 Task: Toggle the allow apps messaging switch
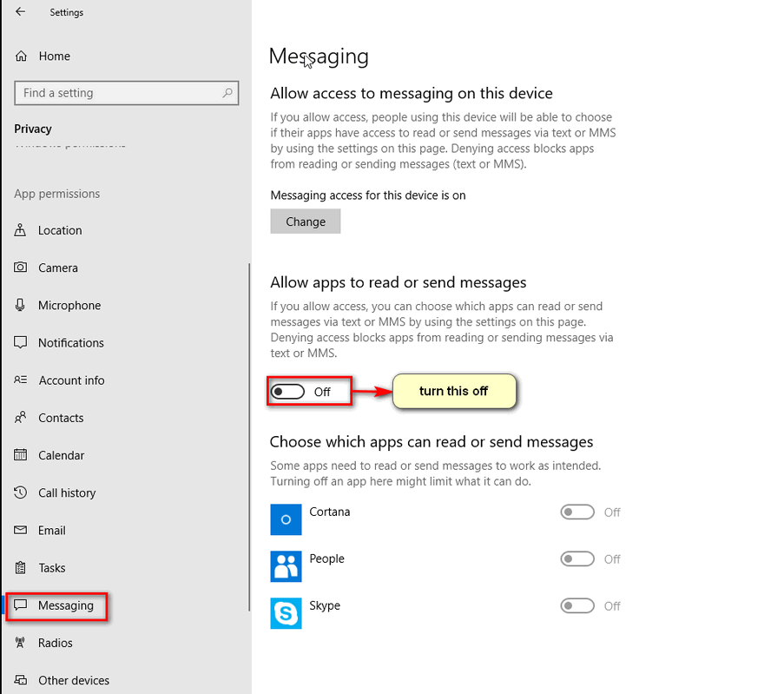tap(288, 392)
